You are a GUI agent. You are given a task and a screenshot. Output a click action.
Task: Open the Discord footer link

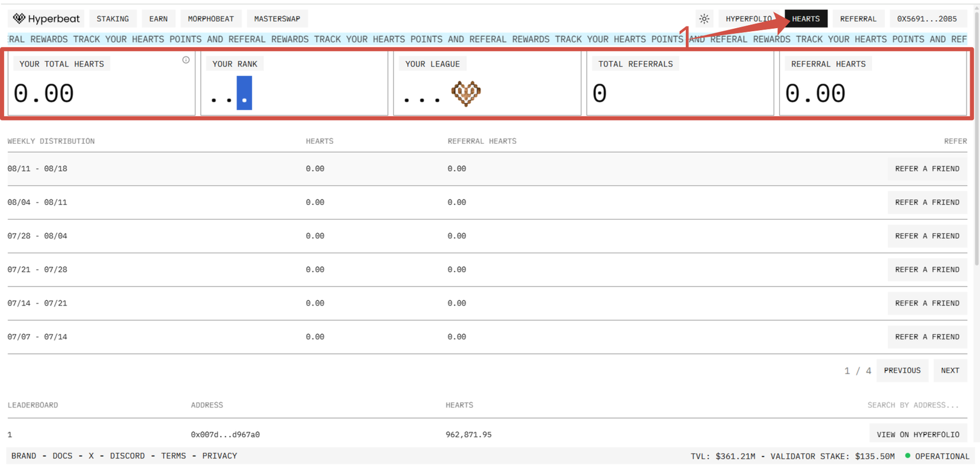[127, 456]
